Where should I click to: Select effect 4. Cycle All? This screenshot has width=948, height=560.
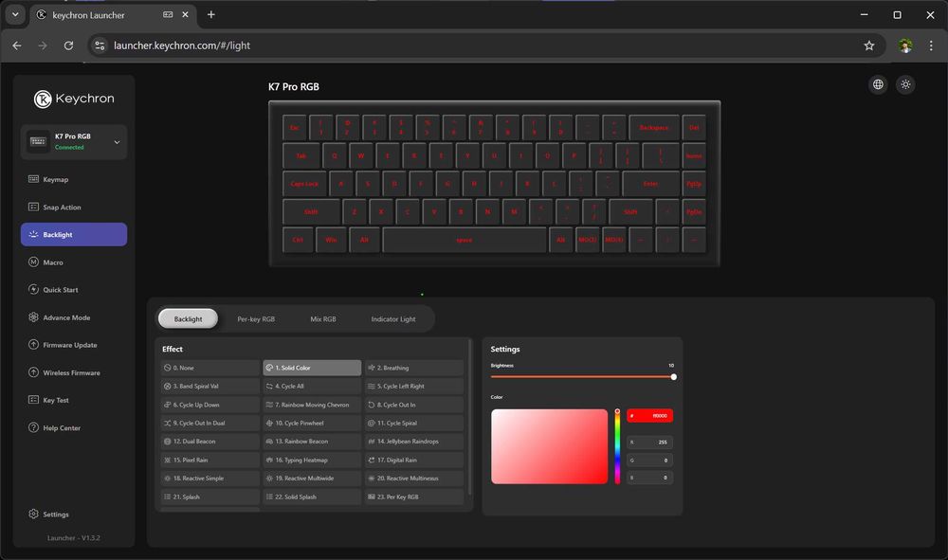click(312, 386)
